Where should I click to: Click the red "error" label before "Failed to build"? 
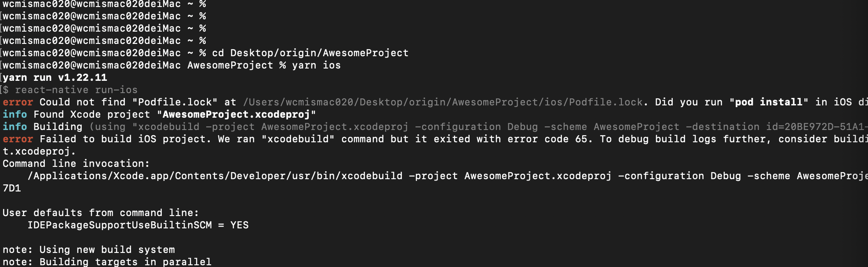point(18,139)
